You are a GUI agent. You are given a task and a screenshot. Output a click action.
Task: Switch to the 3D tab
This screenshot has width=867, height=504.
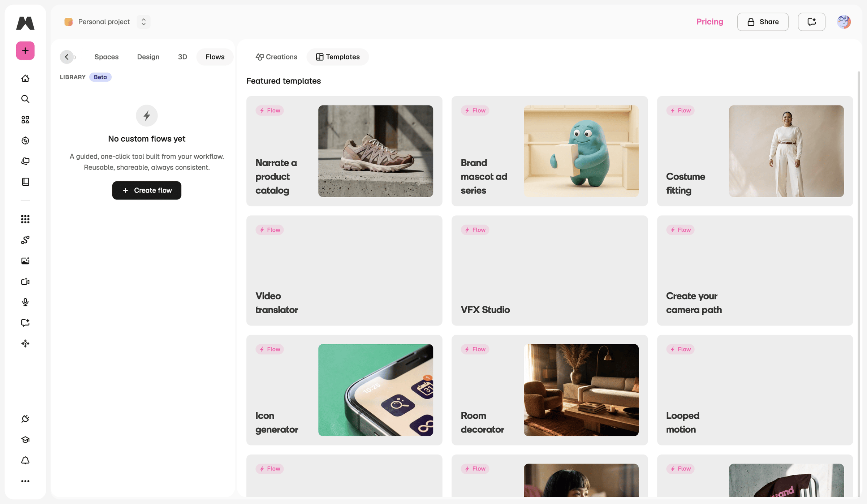point(182,57)
